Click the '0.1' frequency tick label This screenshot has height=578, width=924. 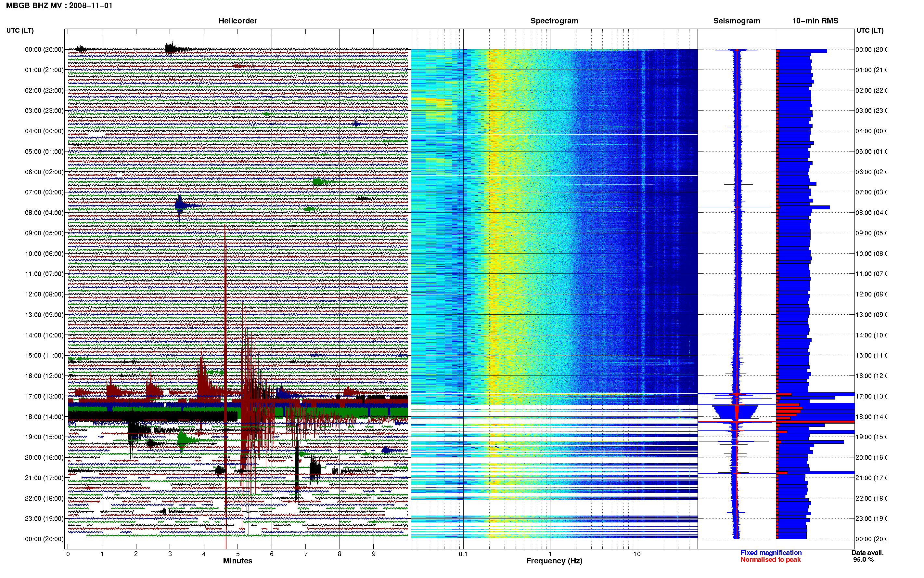tap(463, 554)
